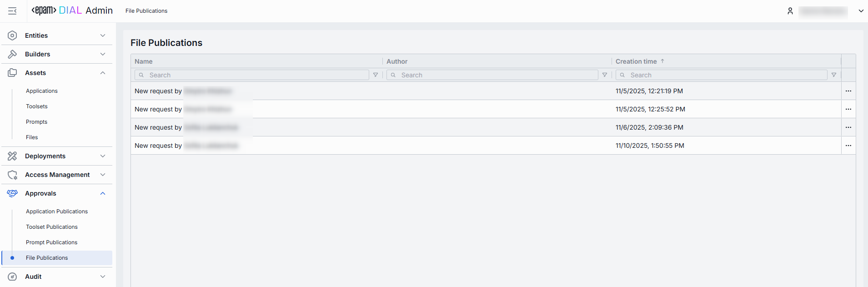Screen dimensions: 868x287
Task: Go to Prompt Publications
Action: pos(51,242)
